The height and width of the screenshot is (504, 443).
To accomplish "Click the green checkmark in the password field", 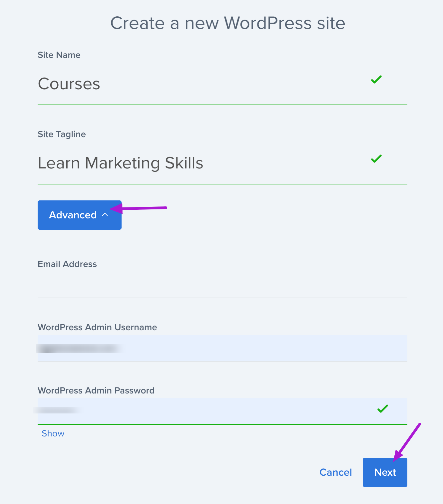I will click(x=382, y=408).
